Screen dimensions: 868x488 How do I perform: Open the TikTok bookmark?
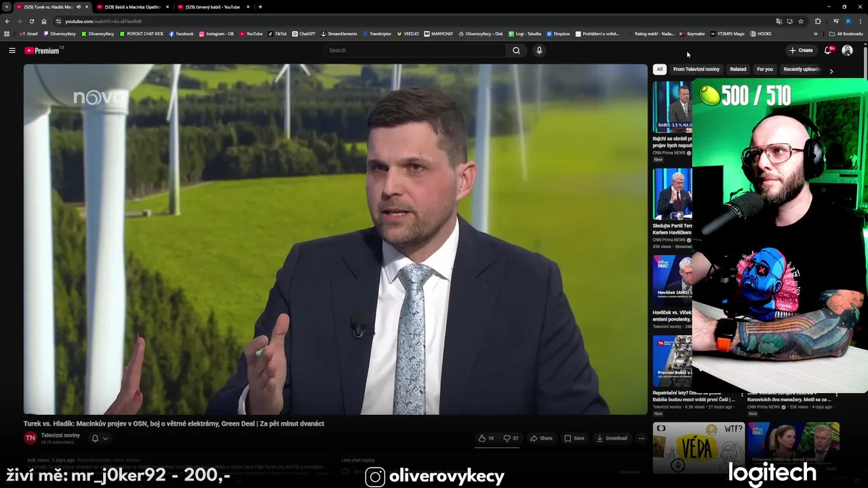pos(277,34)
